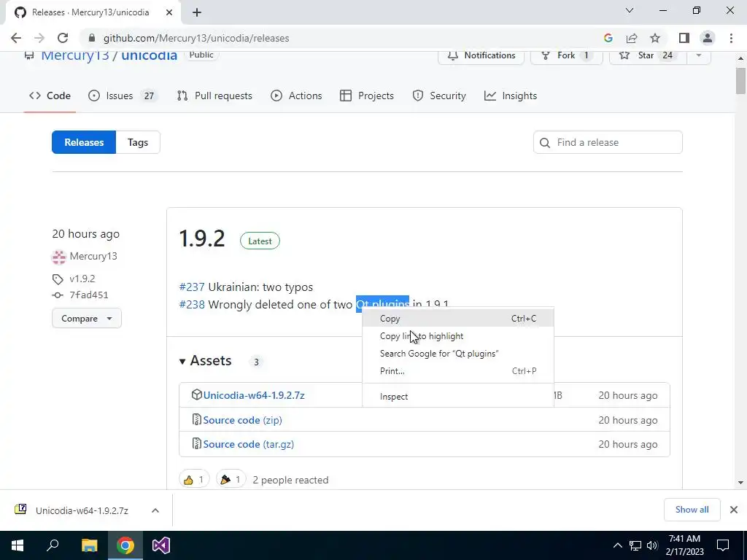Download Unicodia-w64-1.9.2.7z asset
Viewport: 747px width, 560px height.
[253, 395]
